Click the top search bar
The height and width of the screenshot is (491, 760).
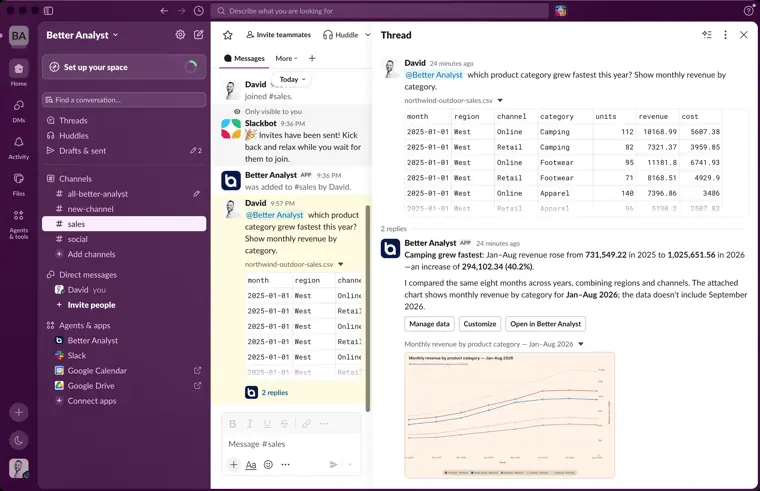click(x=380, y=11)
